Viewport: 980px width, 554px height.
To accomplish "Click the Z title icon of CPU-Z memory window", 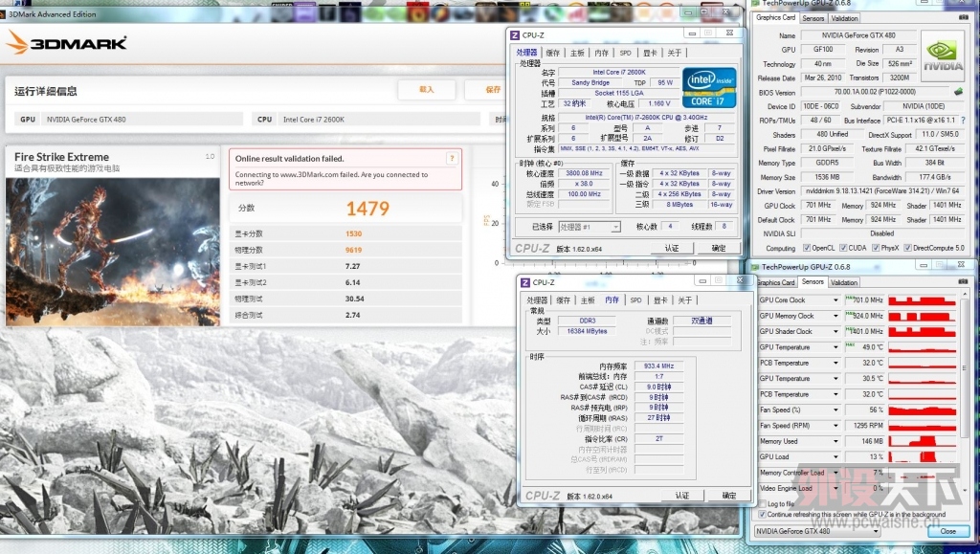I will [x=525, y=282].
